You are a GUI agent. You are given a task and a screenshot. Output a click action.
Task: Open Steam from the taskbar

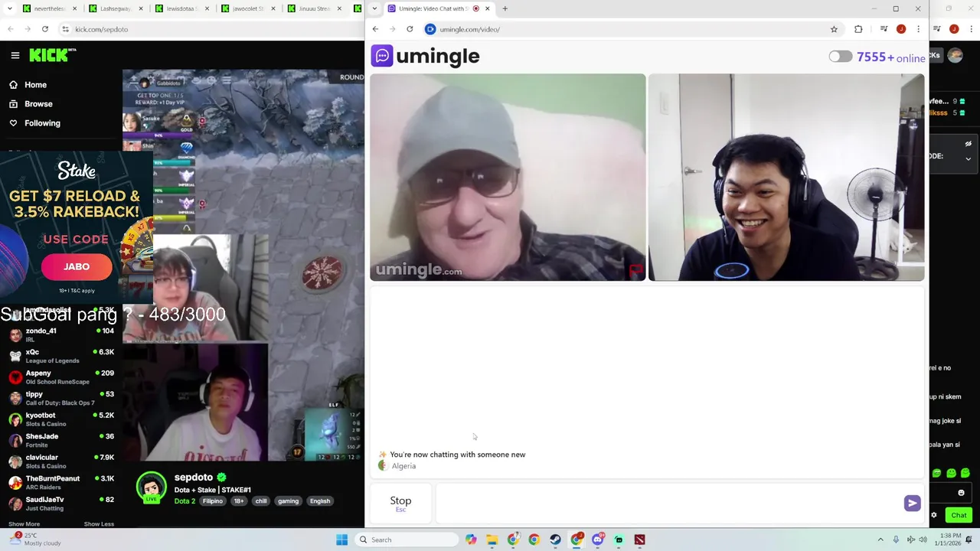(555, 540)
